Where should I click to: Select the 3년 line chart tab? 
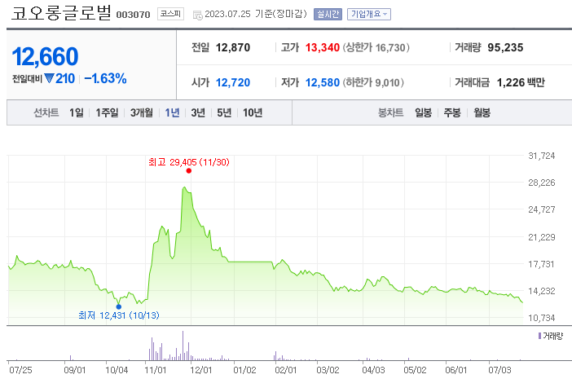[198, 112]
